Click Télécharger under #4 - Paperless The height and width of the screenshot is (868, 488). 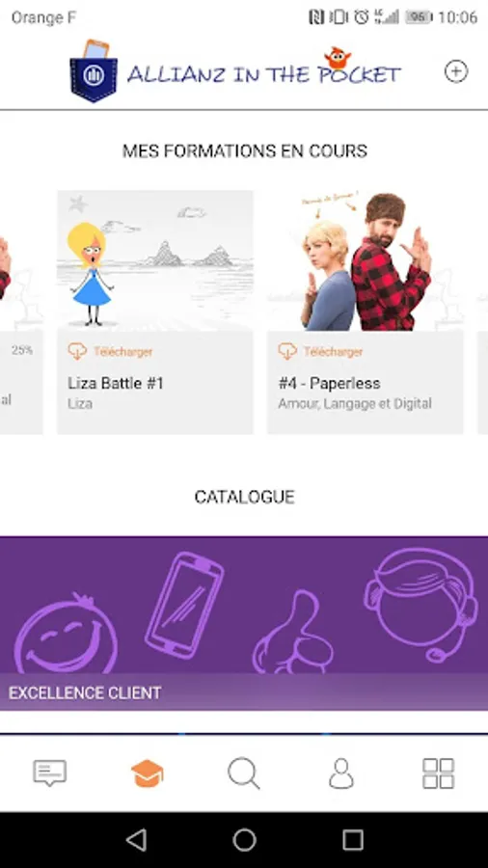point(333,351)
